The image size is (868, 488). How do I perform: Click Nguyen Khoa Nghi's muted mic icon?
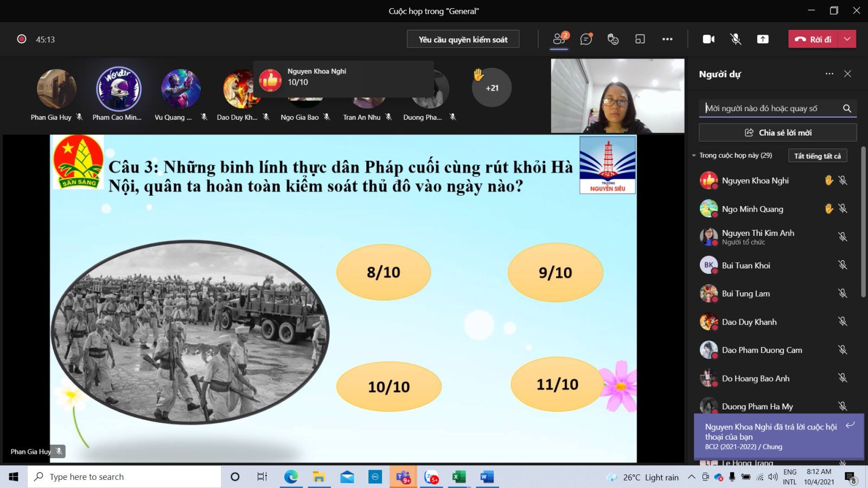pyautogui.click(x=843, y=181)
